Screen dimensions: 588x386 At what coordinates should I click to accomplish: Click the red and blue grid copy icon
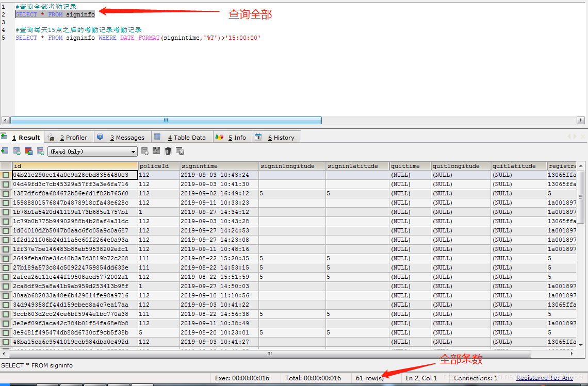(x=28, y=151)
